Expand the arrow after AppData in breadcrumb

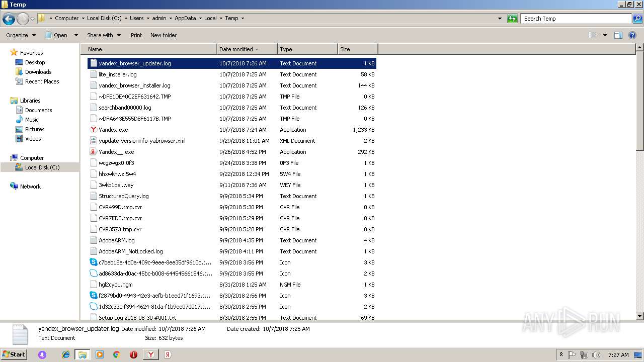(x=200, y=18)
